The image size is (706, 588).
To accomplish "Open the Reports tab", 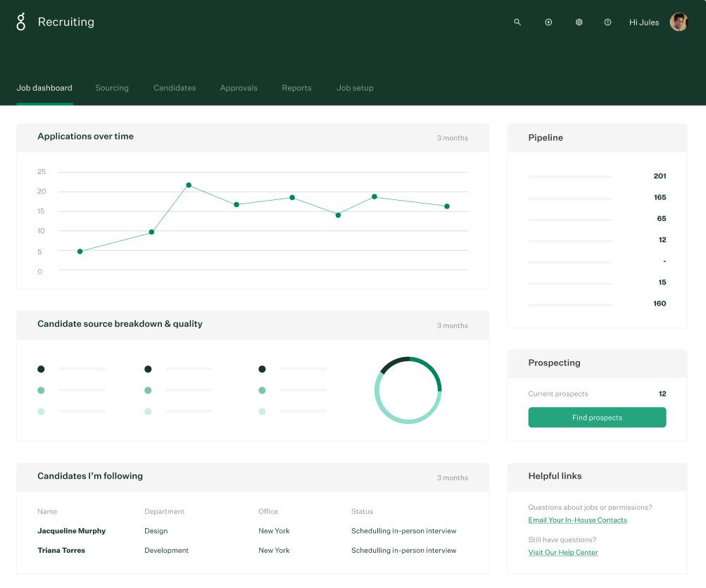I will (x=297, y=88).
